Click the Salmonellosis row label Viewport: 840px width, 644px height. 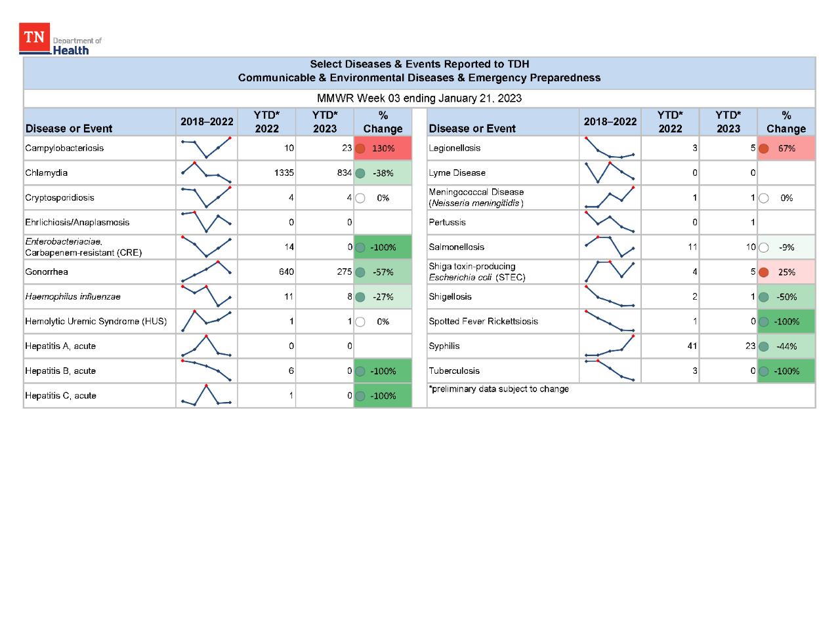pyautogui.click(x=456, y=247)
